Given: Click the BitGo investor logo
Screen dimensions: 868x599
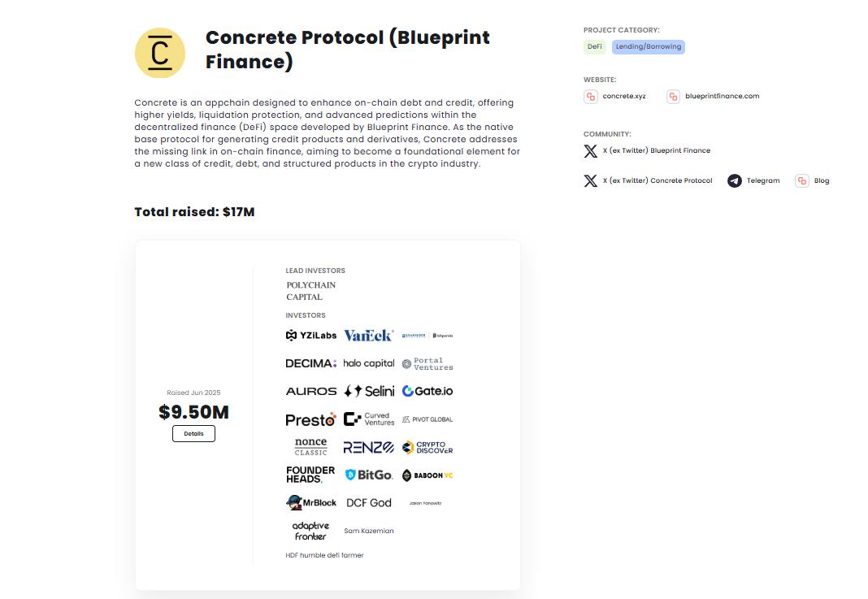Looking at the screenshot, I should [368, 475].
